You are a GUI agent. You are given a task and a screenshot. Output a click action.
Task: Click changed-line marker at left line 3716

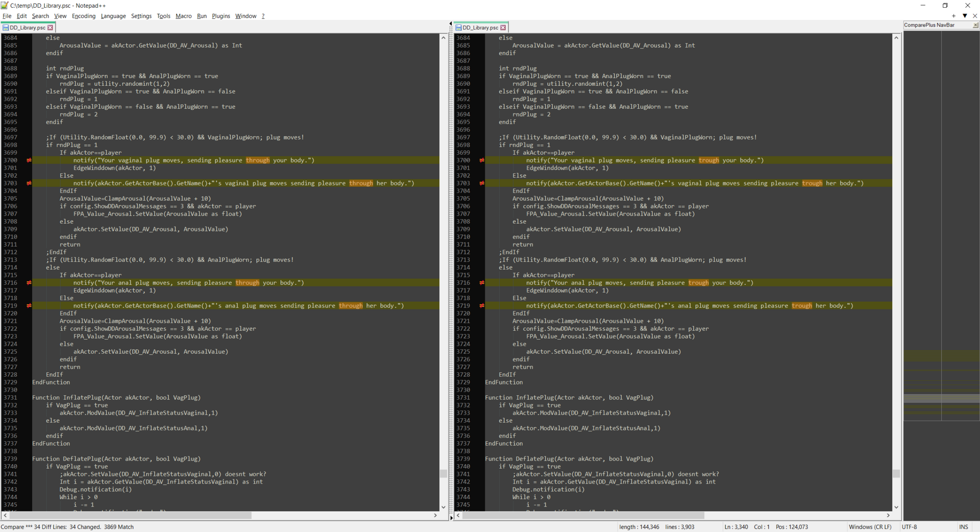29,283
